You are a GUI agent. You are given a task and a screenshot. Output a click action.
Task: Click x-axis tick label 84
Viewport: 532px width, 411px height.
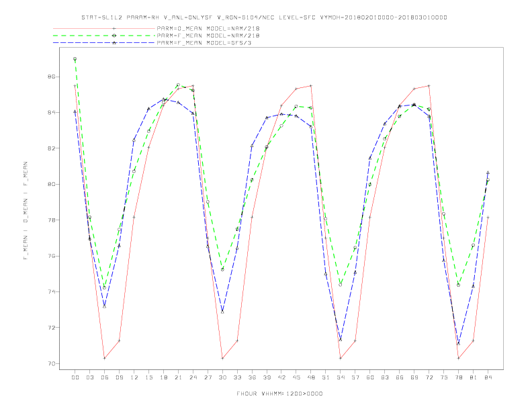click(488, 377)
